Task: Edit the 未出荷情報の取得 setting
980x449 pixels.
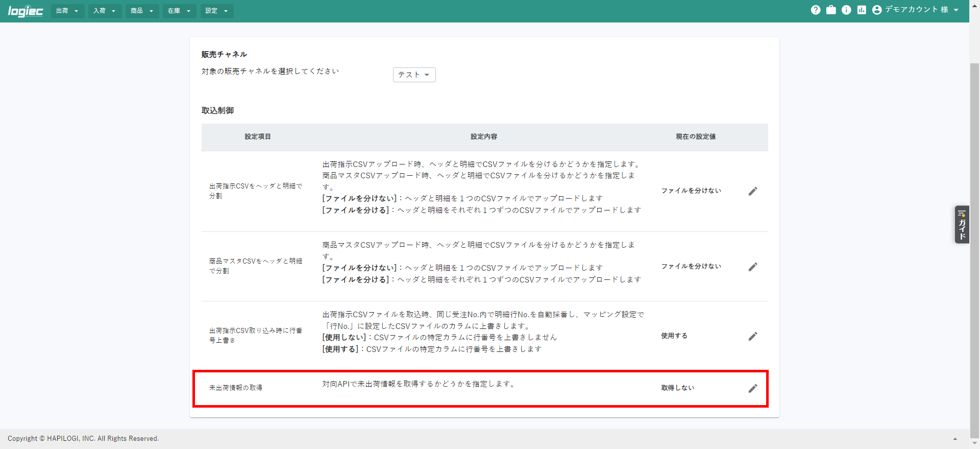Action: click(x=753, y=388)
